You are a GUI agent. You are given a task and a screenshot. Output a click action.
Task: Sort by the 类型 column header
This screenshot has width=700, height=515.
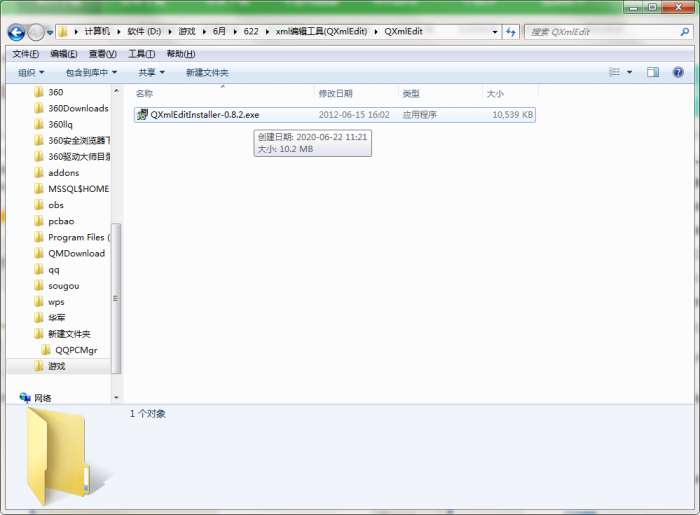(x=411, y=93)
